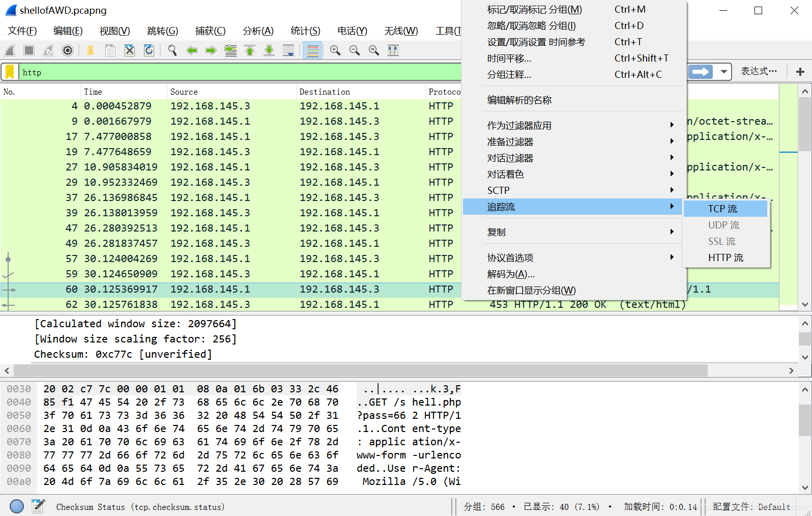Select packet 62 HTTP/1.1 200 OK row

click(x=390, y=304)
